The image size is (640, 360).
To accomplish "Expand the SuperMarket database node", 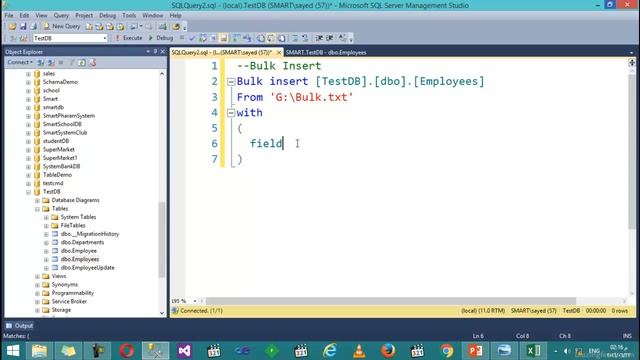I will click(28, 150).
